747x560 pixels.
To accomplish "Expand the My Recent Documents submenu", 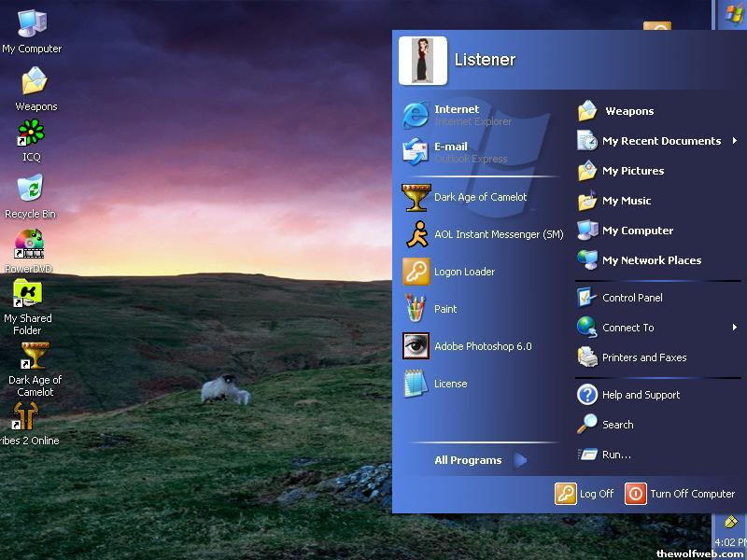I will click(659, 141).
